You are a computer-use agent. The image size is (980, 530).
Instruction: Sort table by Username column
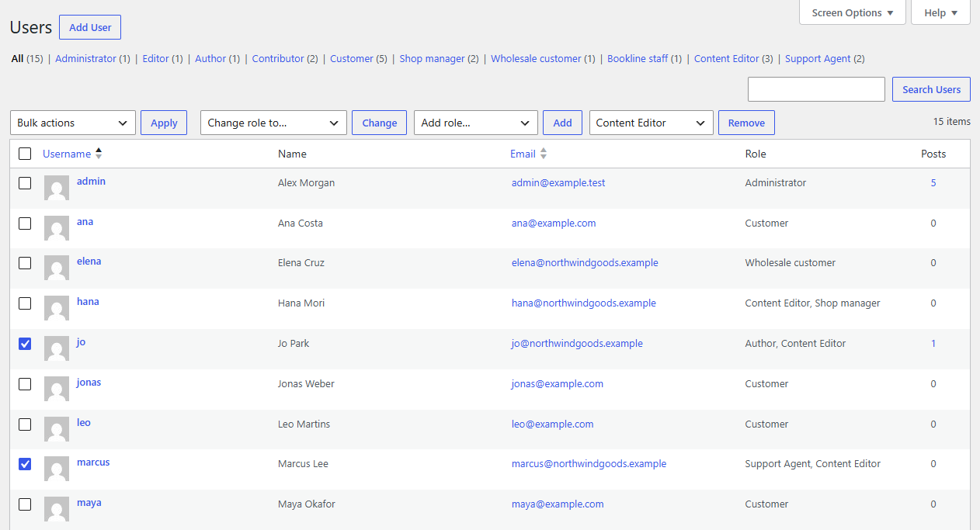[67, 154]
